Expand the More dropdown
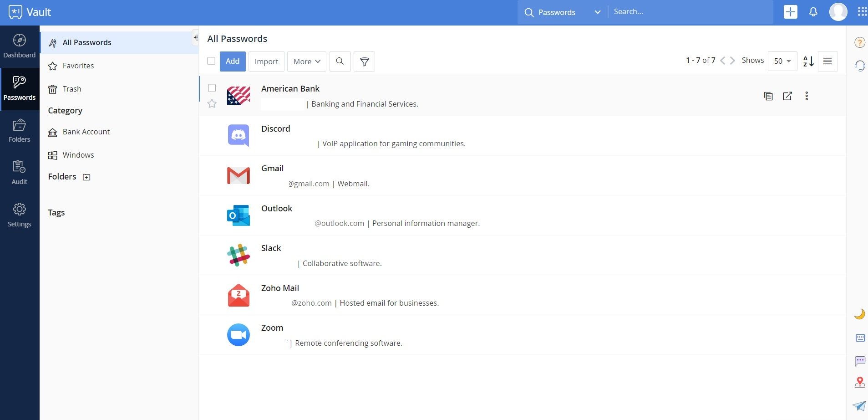Screen dimensions: 868x420 [307, 61]
